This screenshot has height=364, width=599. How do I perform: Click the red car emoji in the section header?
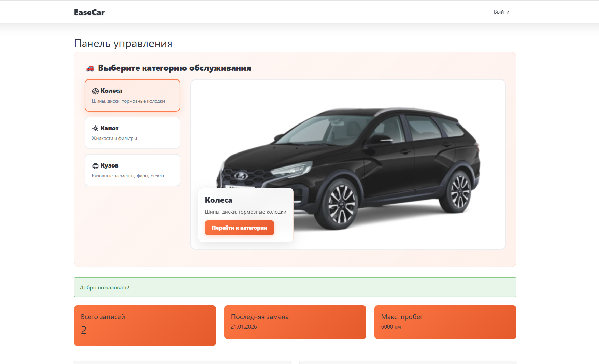pos(90,68)
